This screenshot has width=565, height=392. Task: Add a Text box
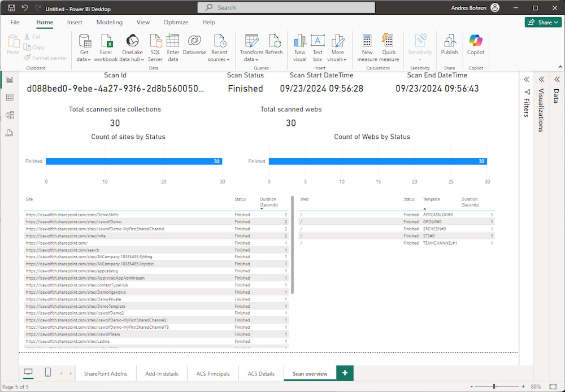click(x=318, y=48)
